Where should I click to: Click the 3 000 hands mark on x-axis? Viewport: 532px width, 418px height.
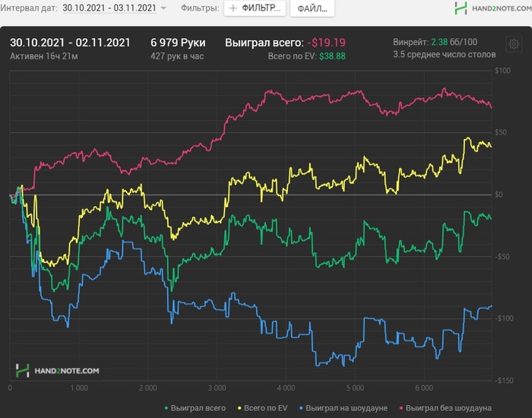point(217,387)
